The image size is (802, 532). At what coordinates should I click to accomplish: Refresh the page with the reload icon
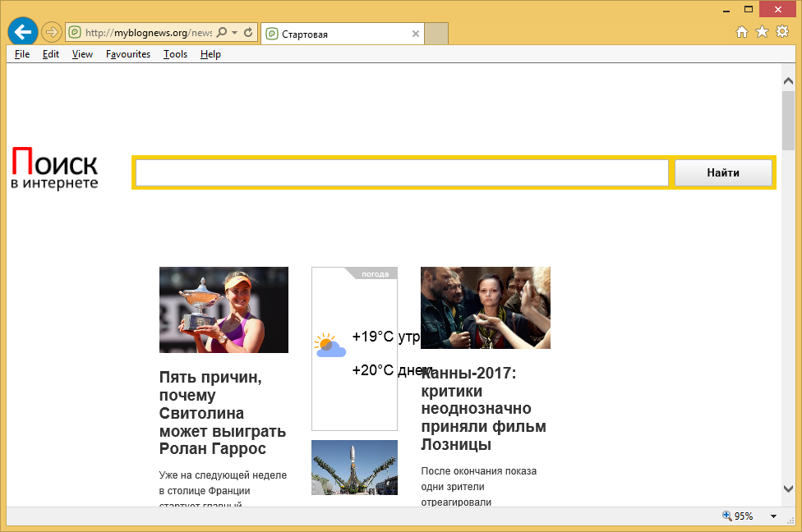pyautogui.click(x=248, y=33)
